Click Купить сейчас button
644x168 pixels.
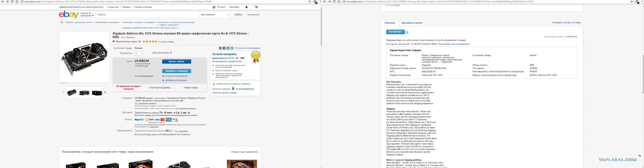click(x=177, y=62)
